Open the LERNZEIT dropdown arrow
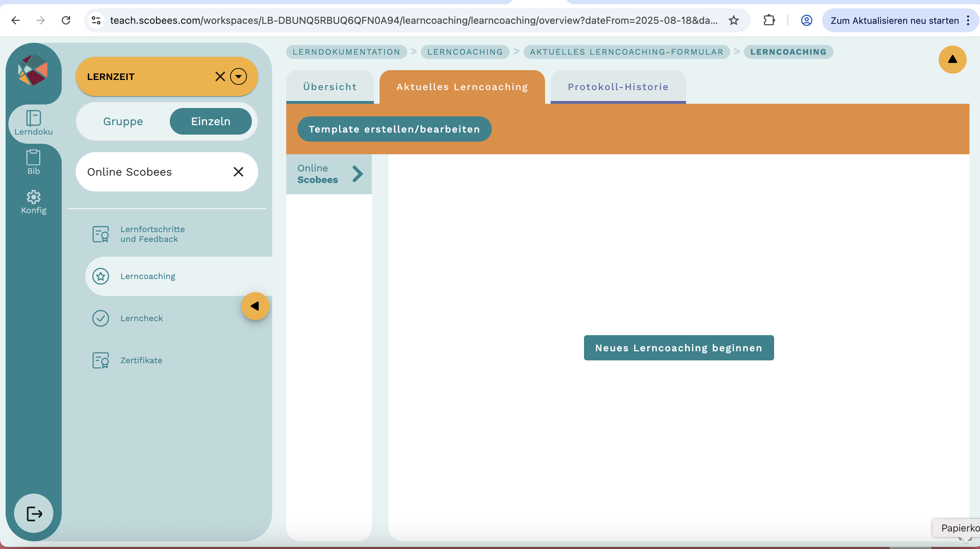The image size is (980, 549). pyautogui.click(x=239, y=76)
